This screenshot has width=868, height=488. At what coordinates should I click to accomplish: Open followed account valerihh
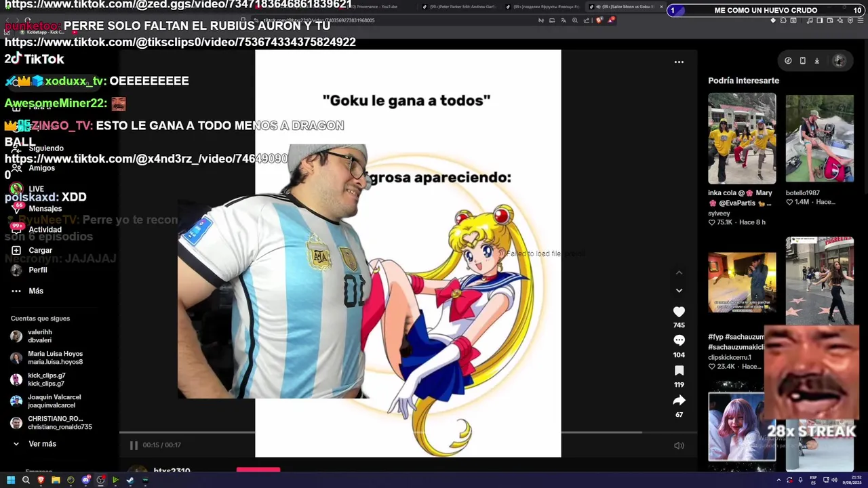pyautogui.click(x=31, y=336)
